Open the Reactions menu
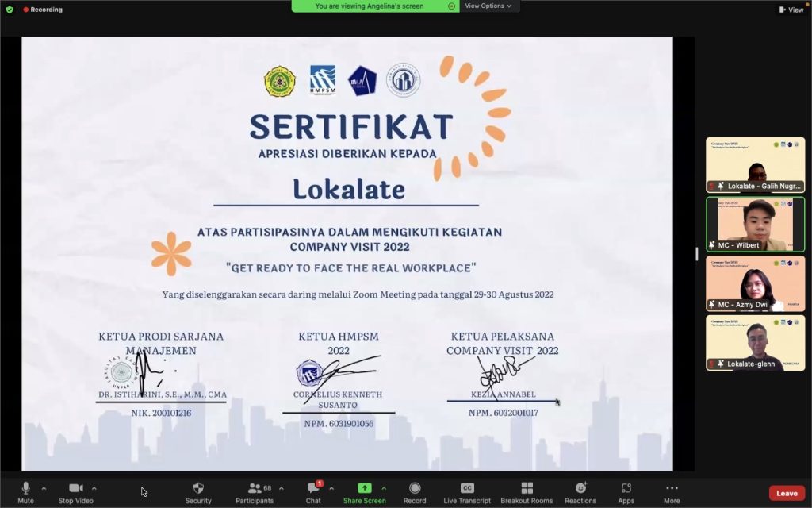Screen dimensions: 812x508 580,488
